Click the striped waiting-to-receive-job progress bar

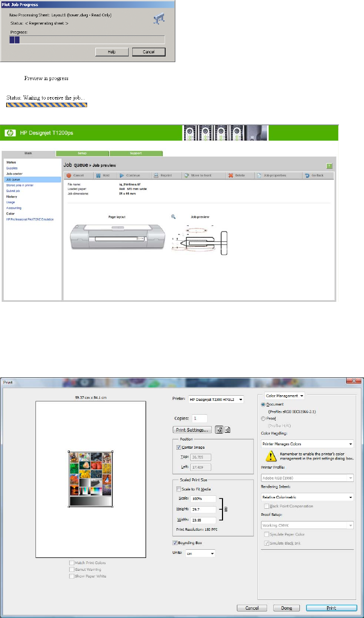(x=47, y=104)
